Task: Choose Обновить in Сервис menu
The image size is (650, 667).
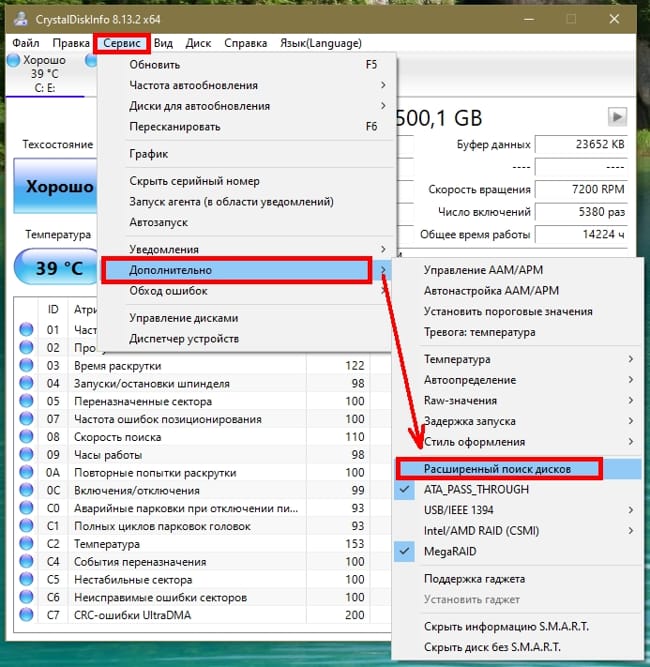Action: tap(246, 65)
